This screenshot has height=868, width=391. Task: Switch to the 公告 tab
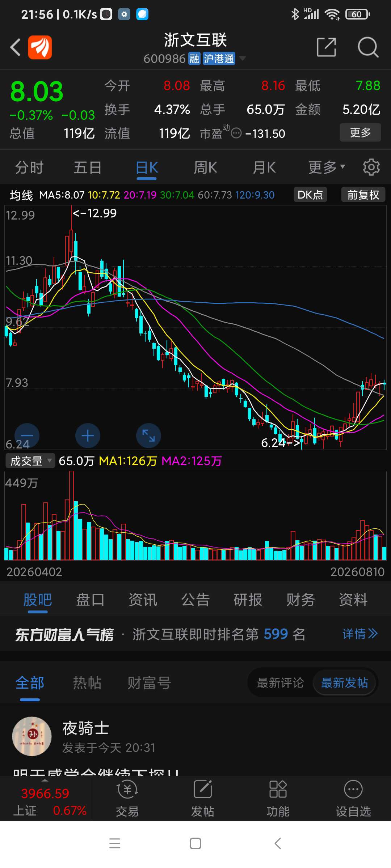195,600
